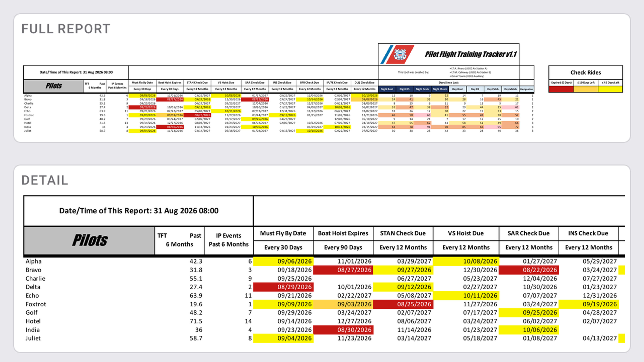Screen dimensions: 644x362
Task: Click the SAR Check Due header in Detail
Action: pyautogui.click(x=528, y=233)
